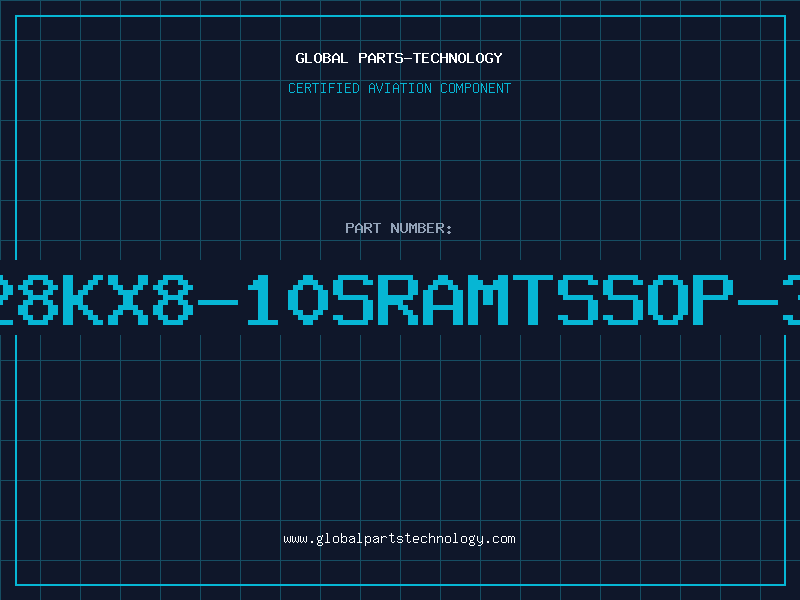Click the word PARTS in the heading
800x600 pixels.
pos(381,58)
